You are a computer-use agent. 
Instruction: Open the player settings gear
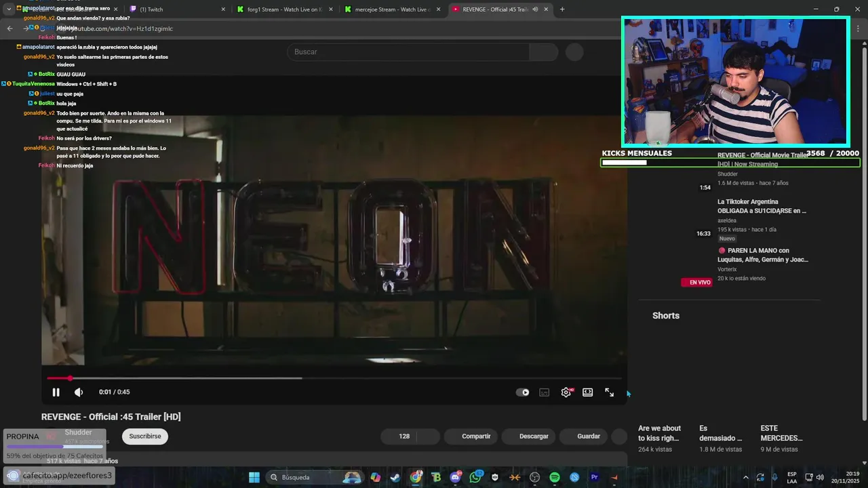(x=566, y=392)
